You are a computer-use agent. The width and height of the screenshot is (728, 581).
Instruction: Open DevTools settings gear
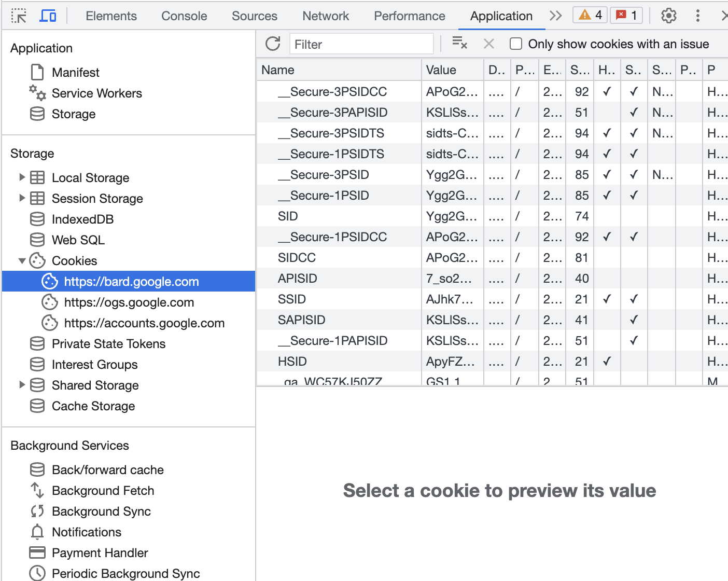click(668, 16)
